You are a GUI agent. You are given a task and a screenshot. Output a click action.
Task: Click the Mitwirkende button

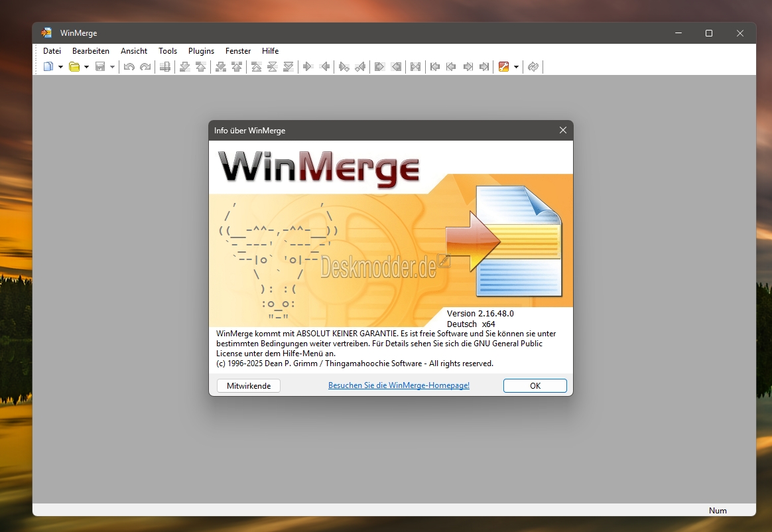(x=249, y=385)
